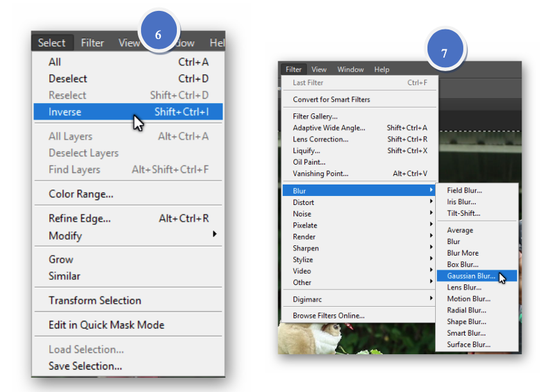Viewport: 546px width, 392px height.
Task: Choose Convert for Smart Filters
Action: [x=331, y=99]
